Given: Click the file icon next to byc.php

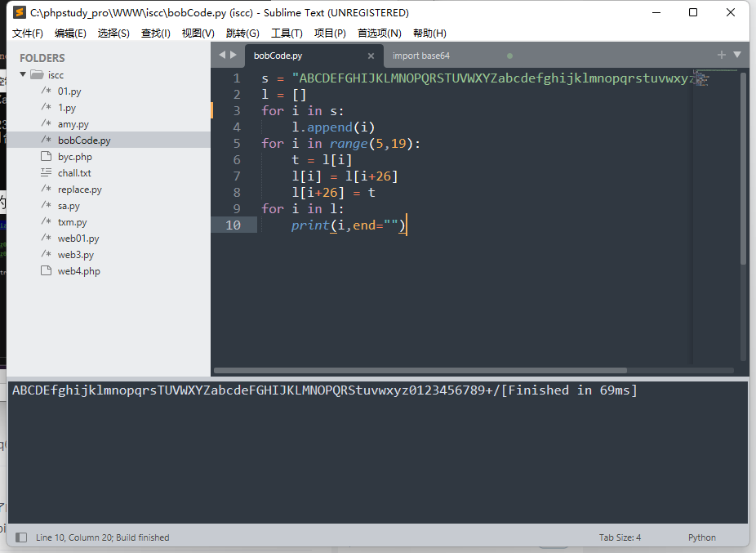Looking at the screenshot, I should 47,156.
